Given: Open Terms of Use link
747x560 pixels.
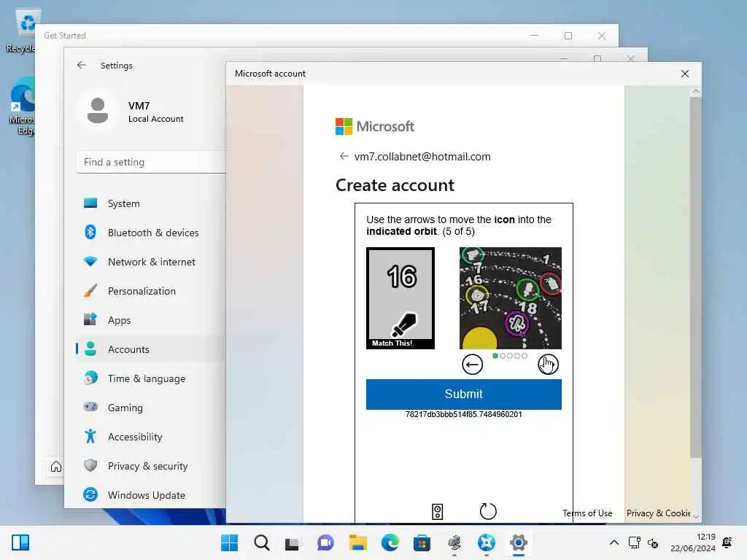Looking at the screenshot, I should coord(587,513).
